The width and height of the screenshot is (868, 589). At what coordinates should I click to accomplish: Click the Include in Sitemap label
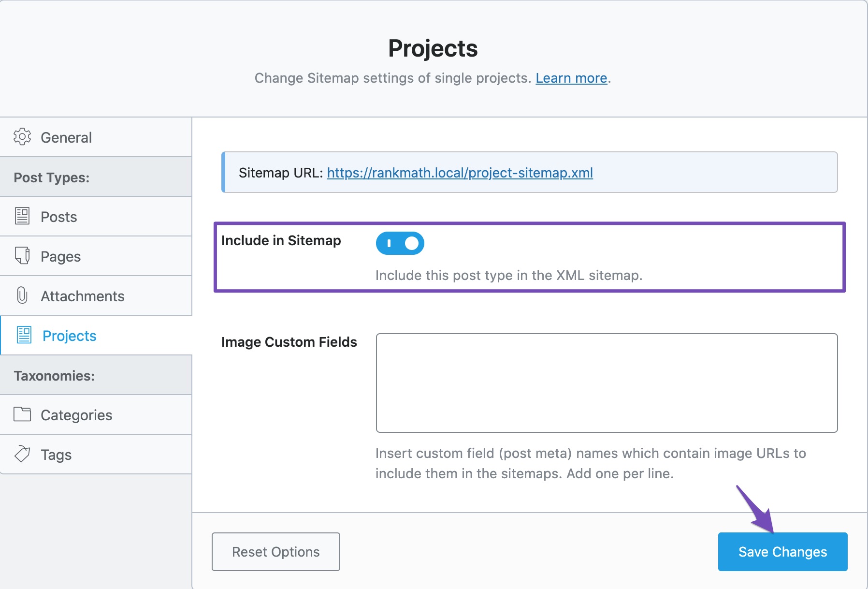tap(281, 240)
